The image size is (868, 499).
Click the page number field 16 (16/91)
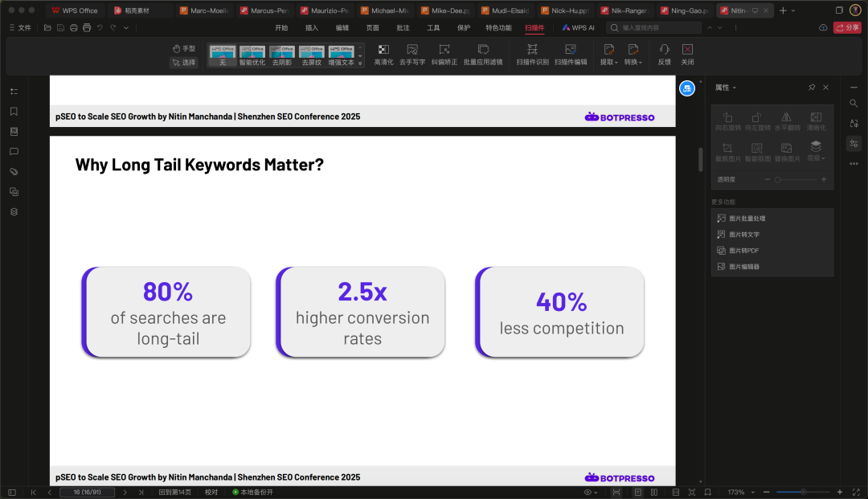click(87, 493)
